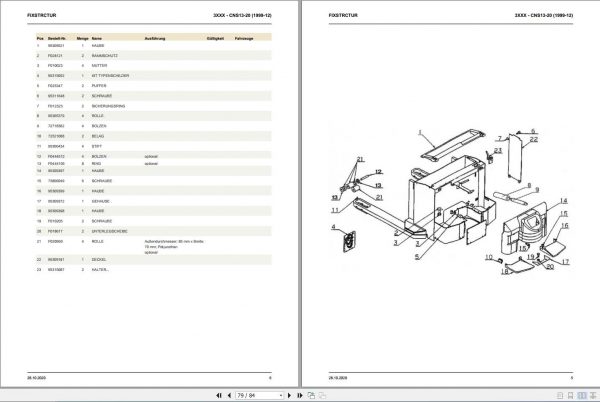Viewport: 600px width, 402px height.
Task: Select the DECKEL part name
Action: tap(99, 259)
